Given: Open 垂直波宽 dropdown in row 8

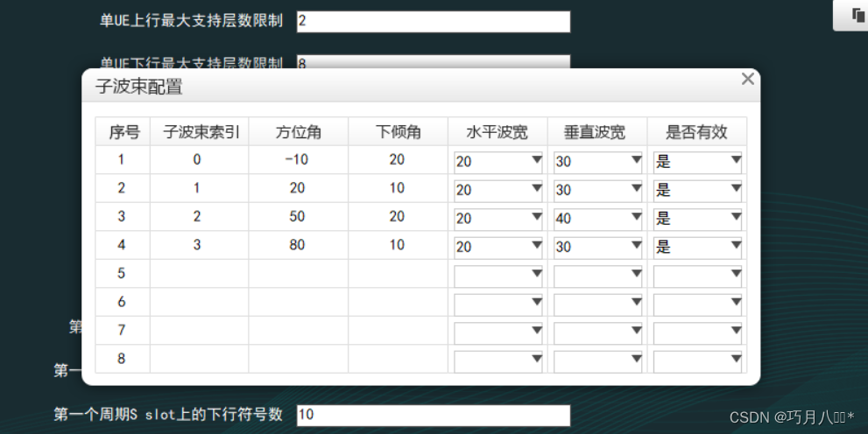Looking at the screenshot, I should 598,360.
